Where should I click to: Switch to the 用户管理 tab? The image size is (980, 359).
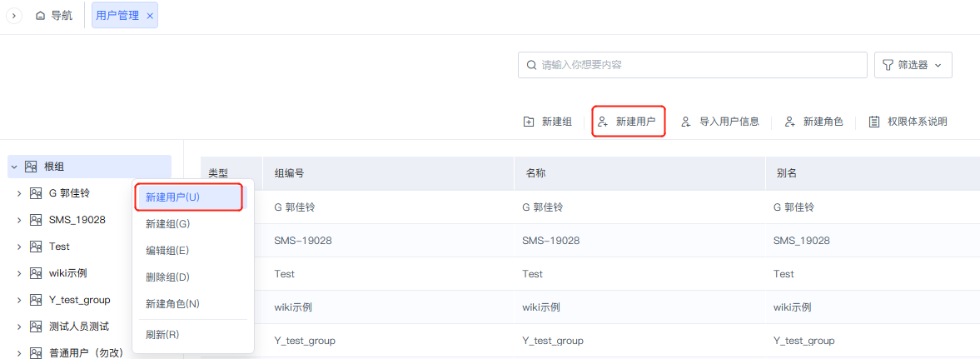coord(124,15)
